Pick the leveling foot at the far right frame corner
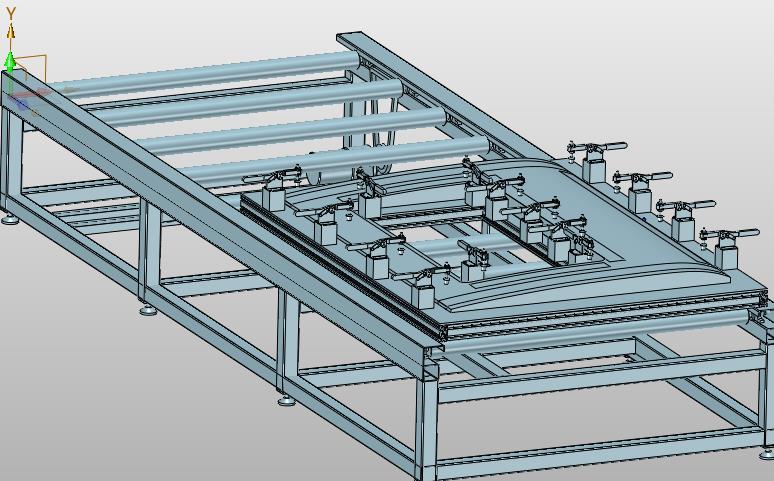Screen dimensions: 774x481 (766, 452)
